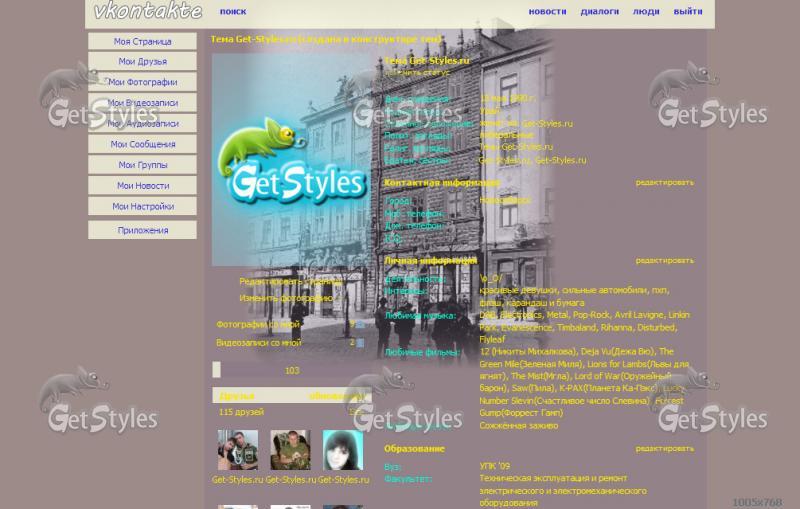Viewport: 800px width, 509px height.
Task: Click the Образование section heading
Action: [x=414, y=449]
